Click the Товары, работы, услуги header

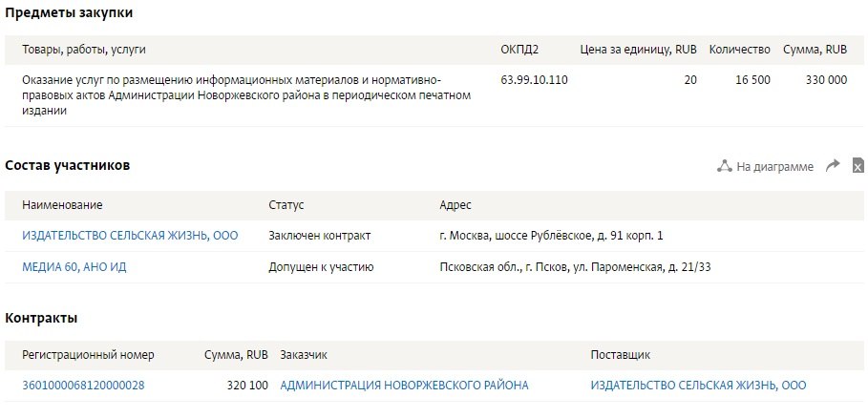(x=84, y=49)
